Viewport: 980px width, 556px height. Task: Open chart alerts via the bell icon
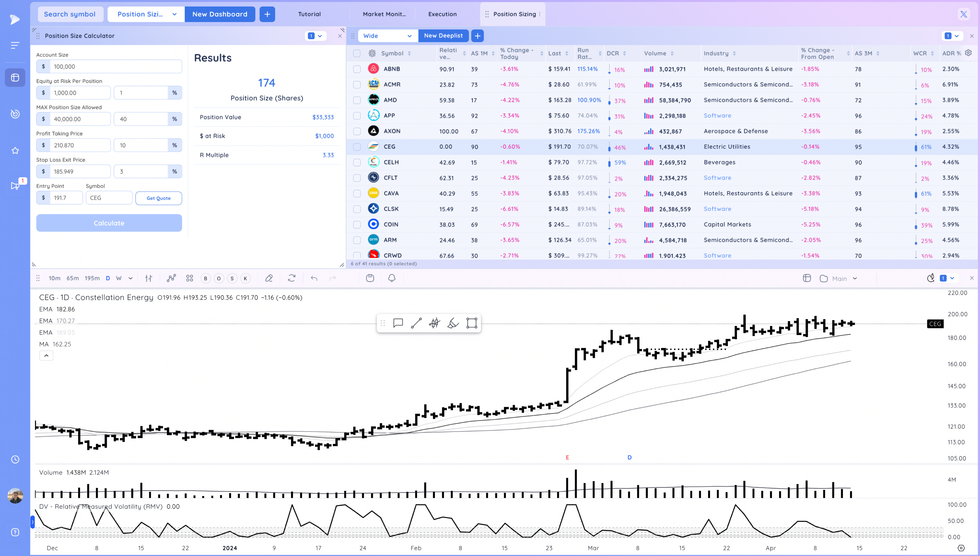[392, 278]
